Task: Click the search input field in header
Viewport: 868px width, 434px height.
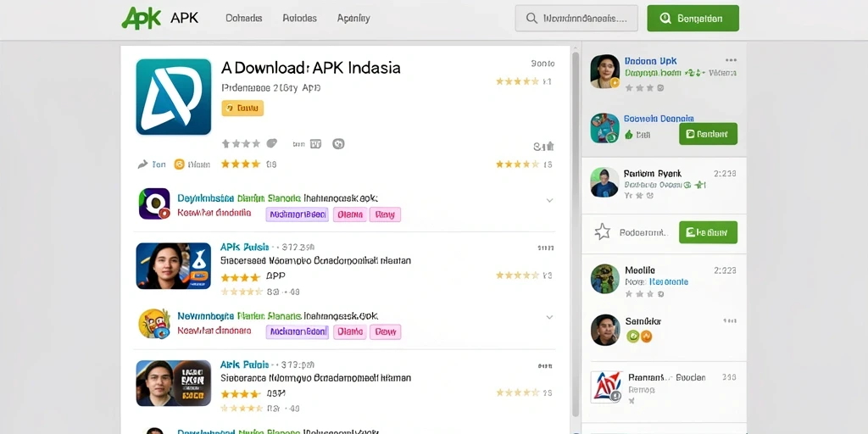Action: [576, 19]
